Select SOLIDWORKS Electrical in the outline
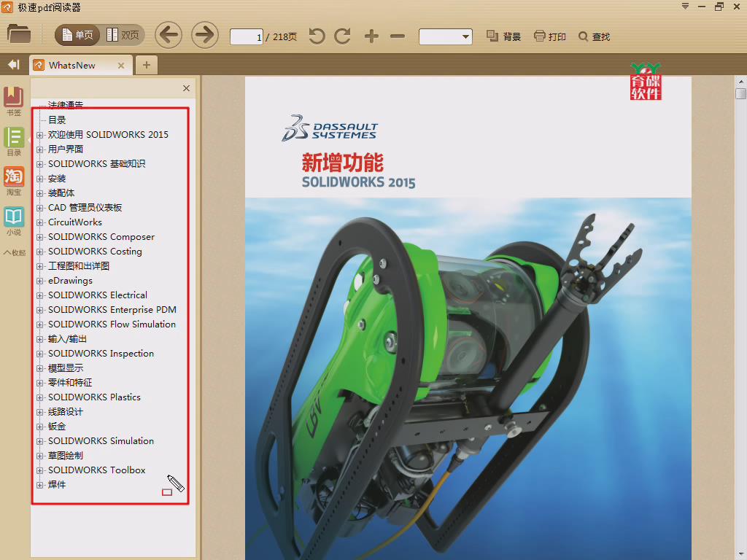This screenshot has height=560, width=747. tap(98, 295)
